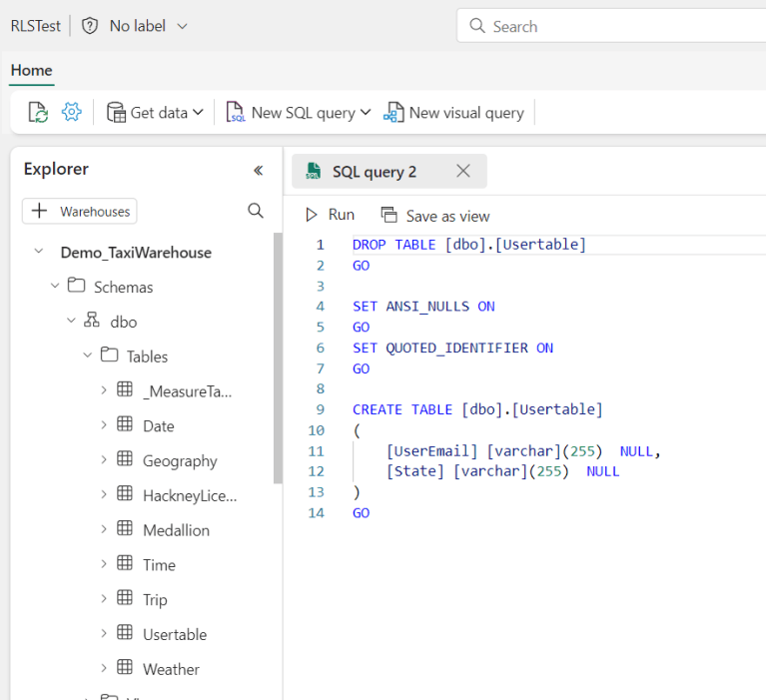This screenshot has width=766, height=700.
Task: Click the CREATE TABLE statement line
Action: [x=477, y=409]
